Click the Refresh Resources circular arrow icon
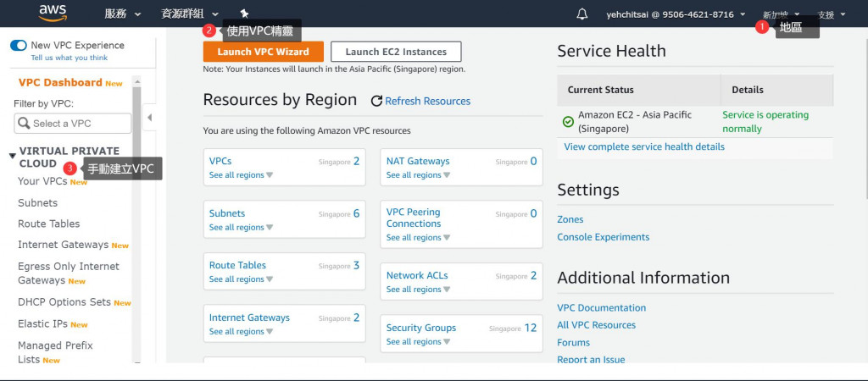Viewport: 868px width, 381px height. pos(376,101)
